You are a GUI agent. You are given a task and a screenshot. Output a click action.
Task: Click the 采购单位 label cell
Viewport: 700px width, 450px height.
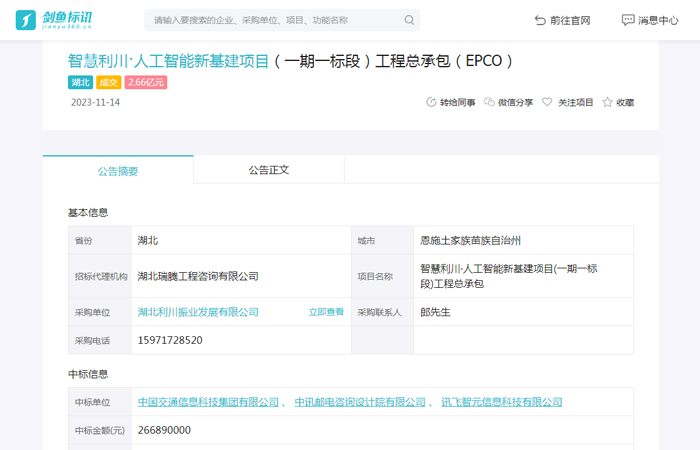[100, 312]
